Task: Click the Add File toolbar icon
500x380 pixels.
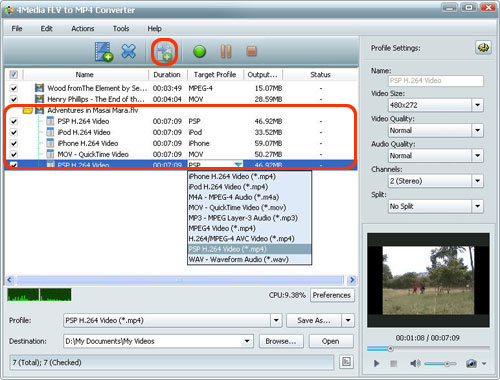Action: pos(104,52)
